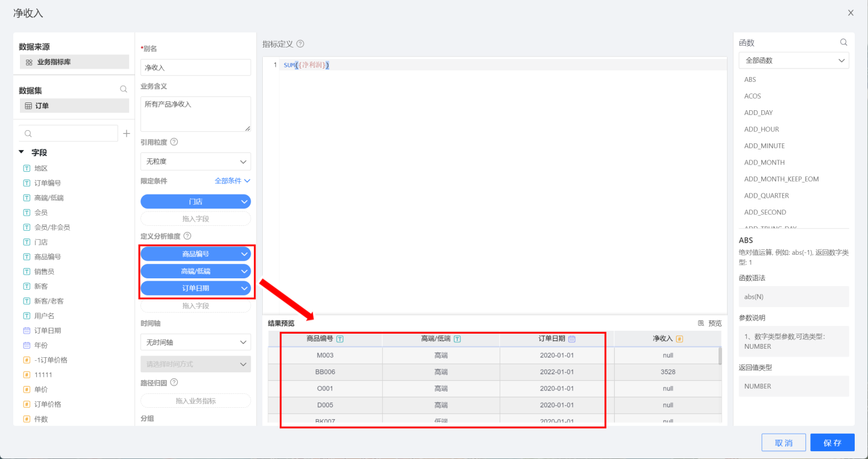Viewport: 868px width, 459px height.
Task: Click the results preview table scrollbar
Action: (x=720, y=357)
